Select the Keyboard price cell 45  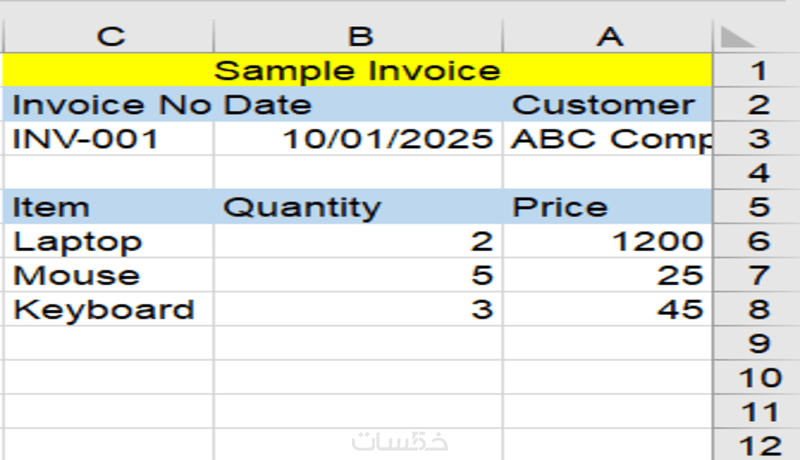[x=607, y=309]
